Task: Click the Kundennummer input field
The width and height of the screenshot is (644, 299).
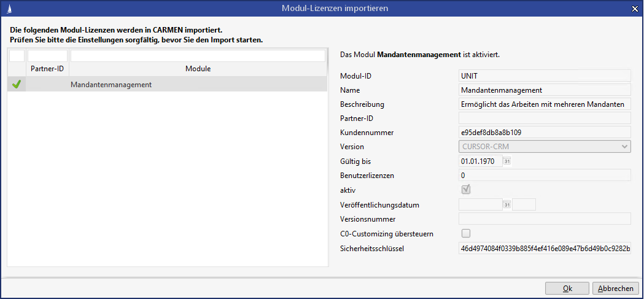Action: click(x=545, y=132)
